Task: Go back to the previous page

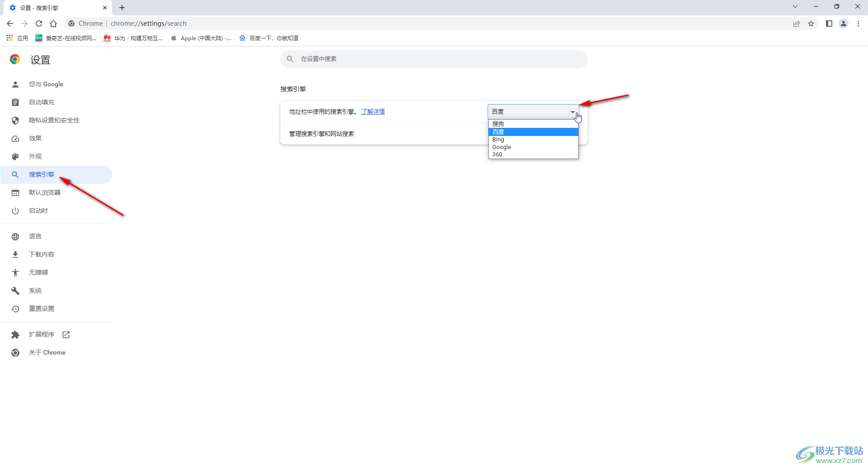Action: [x=10, y=23]
